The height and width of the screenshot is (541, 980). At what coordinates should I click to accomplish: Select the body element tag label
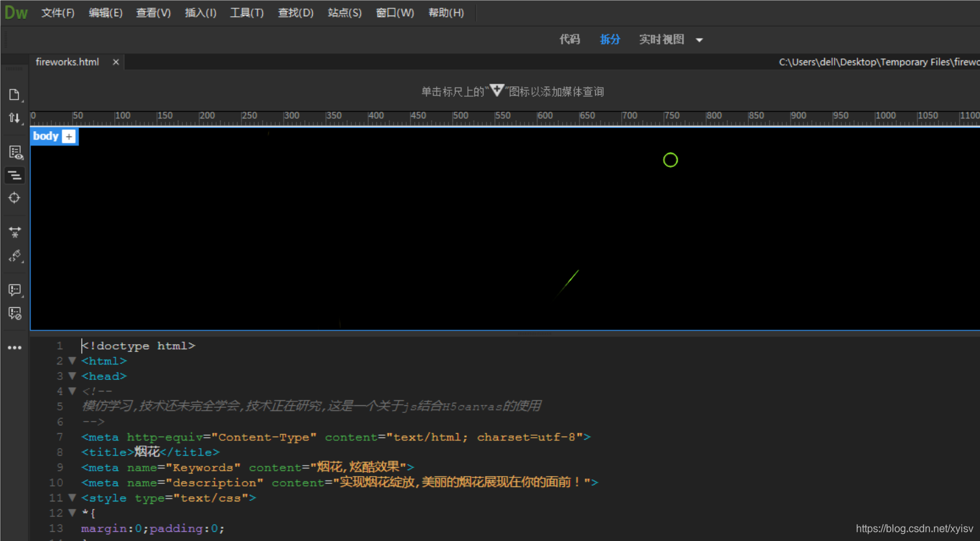click(45, 136)
